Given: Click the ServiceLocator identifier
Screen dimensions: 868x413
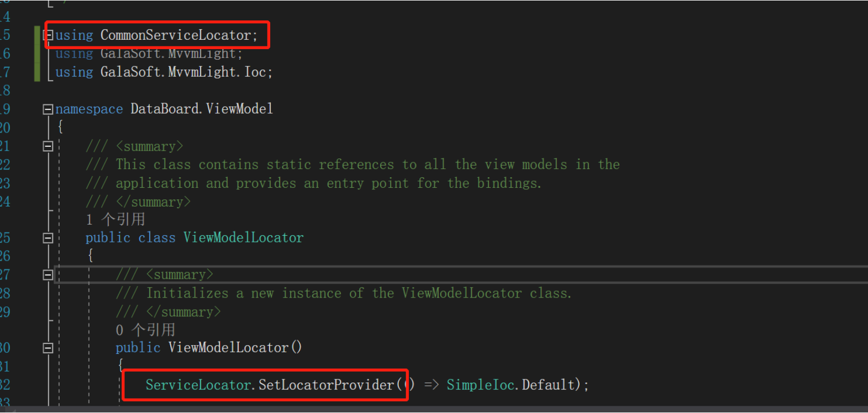Looking at the screenshot, I should click(x=198, y=385).
